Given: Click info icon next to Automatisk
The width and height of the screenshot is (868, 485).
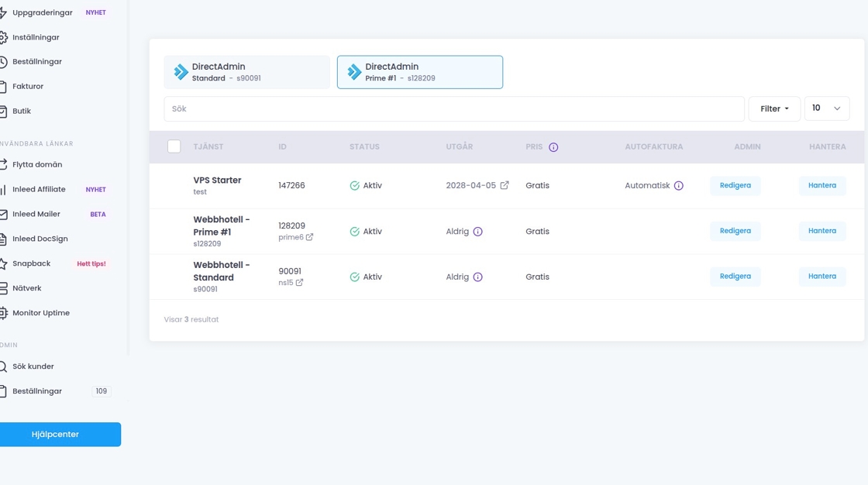Looking at the screenshot, I should point(678,186).
